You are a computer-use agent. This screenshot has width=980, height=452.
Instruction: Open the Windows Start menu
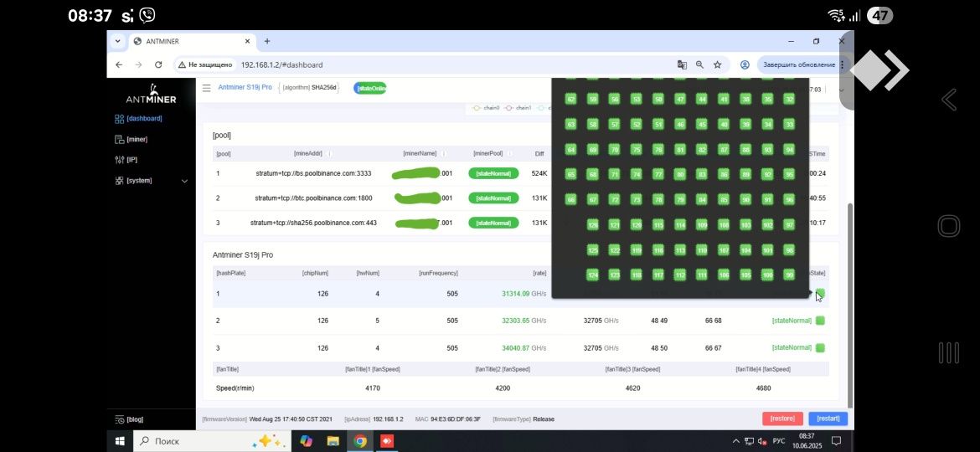[x=120, y=441]
